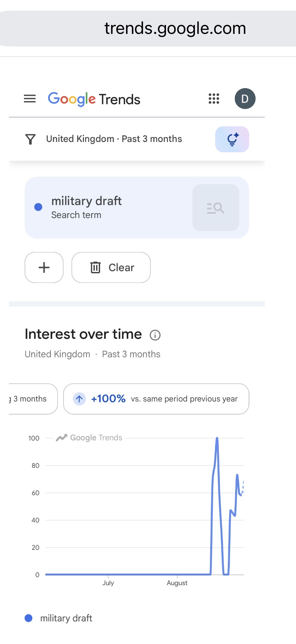Open the Google apps grid
The image size is (296, 644).
pyautogui.click(x=214, y=99)
